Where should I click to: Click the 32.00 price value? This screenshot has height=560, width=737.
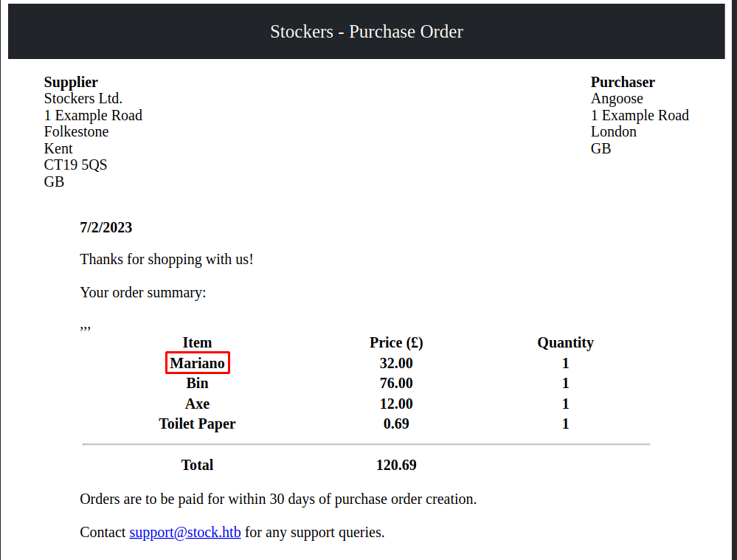396,363
